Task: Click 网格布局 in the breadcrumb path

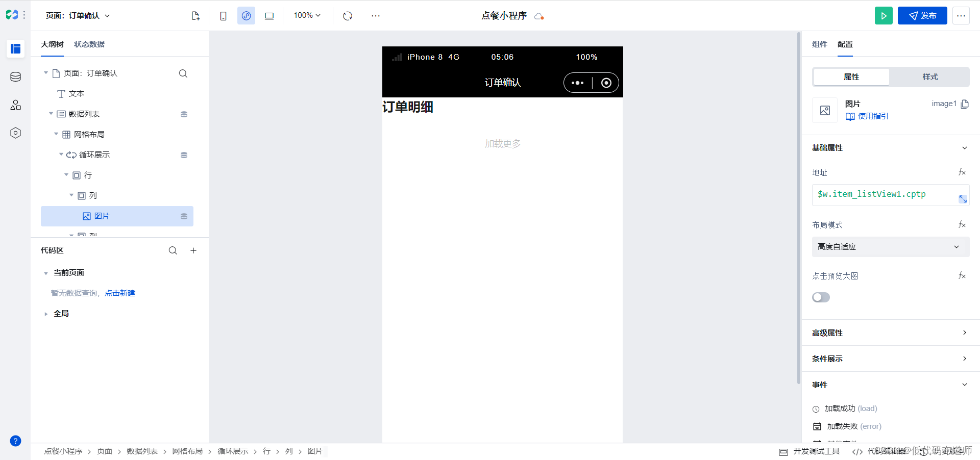Action: coord(187,451)
